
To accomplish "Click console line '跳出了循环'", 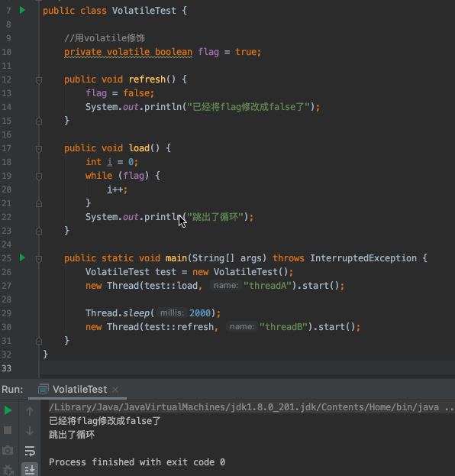I will pos(72,435).
